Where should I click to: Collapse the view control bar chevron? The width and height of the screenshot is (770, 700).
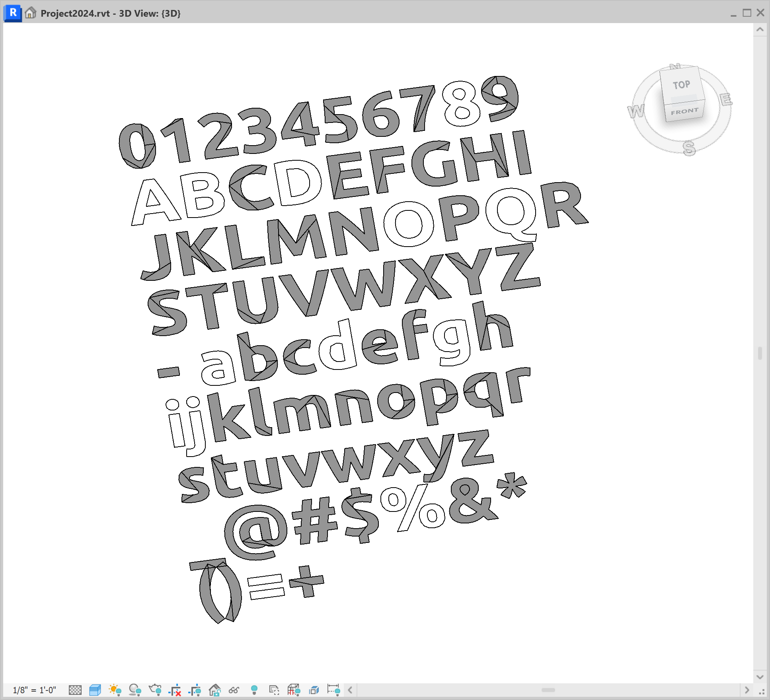349,690
